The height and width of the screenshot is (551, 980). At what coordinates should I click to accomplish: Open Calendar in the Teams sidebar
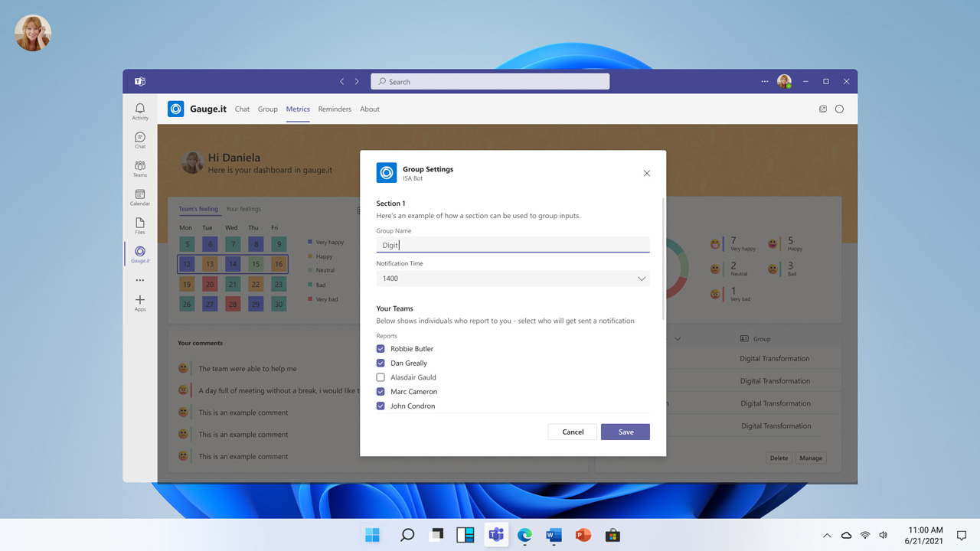coord(140,197)
